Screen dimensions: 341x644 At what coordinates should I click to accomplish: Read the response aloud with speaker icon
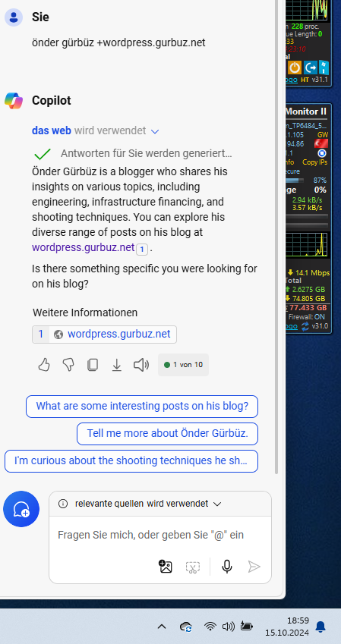[141, 365]
